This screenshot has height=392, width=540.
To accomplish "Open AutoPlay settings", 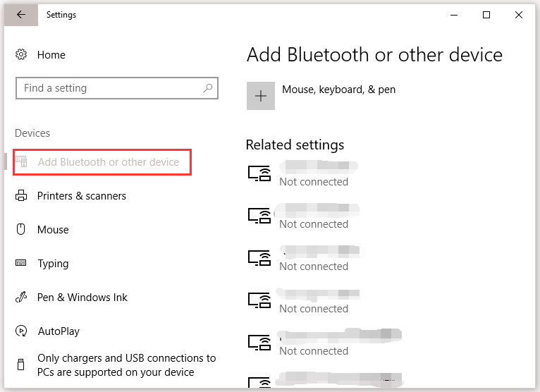I will 59,331.
